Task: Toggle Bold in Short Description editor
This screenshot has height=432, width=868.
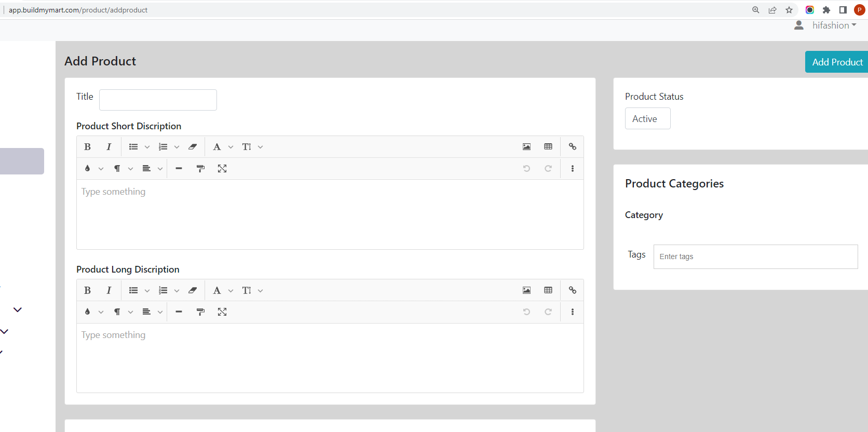Action: [x=87, y=147]
